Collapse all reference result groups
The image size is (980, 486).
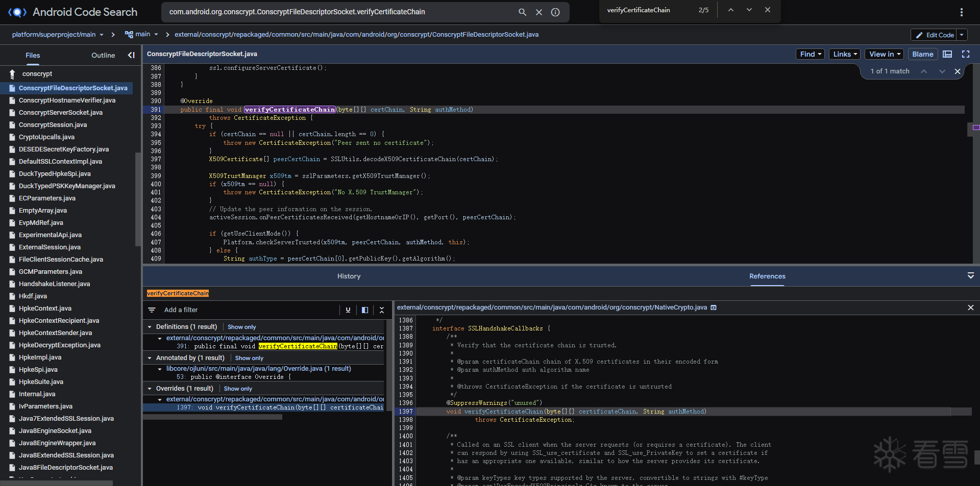click(382, 310)
